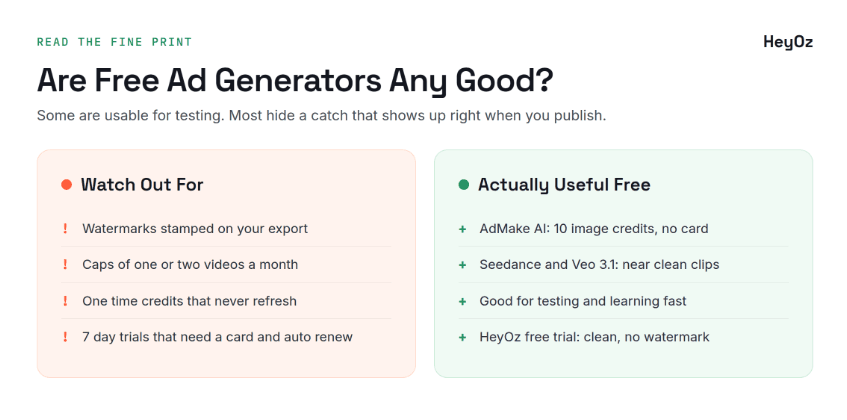847x420 pixels.
Task: Click the exclamation icon beside Caps of videos
Action: 65,265
